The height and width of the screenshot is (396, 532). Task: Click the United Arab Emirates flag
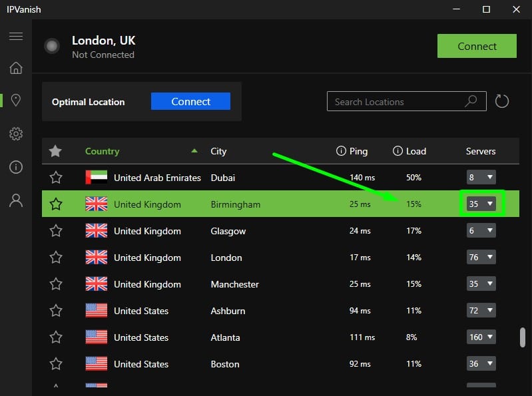pos(97,177)
